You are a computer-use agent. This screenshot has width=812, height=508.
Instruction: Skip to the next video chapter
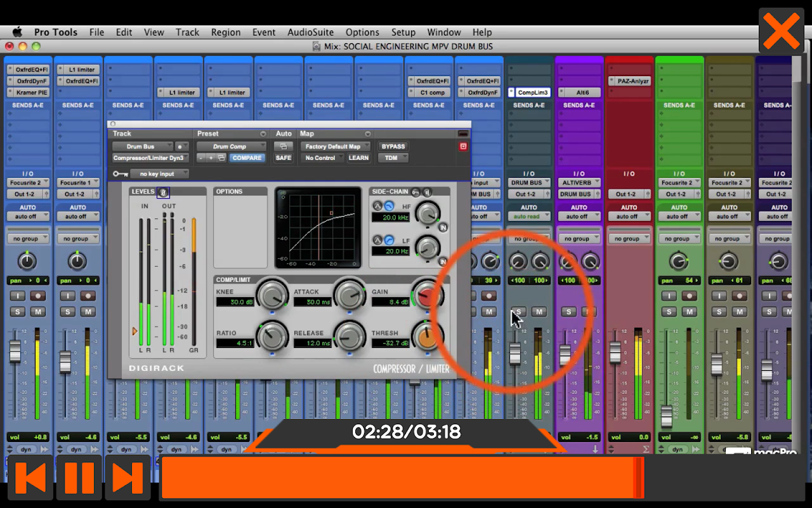[x=128, y=478]
